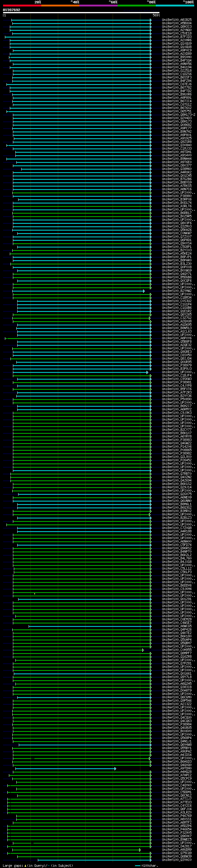
Task: Click the red 20% identity color band
Action: (x=22, y=6)
